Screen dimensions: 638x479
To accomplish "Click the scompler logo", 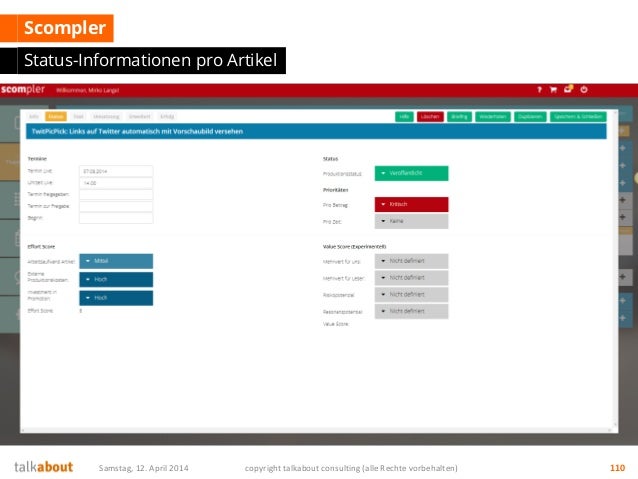I will point(23,89).
